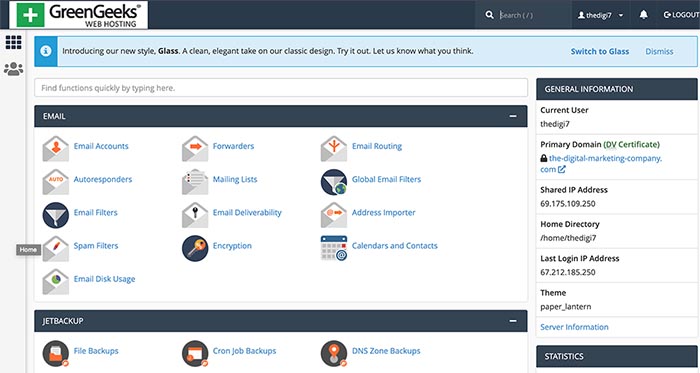This screenshot has width=700, height=373.
Task: Open the Email Disk Usage pie icon
Action: [56, 282]
